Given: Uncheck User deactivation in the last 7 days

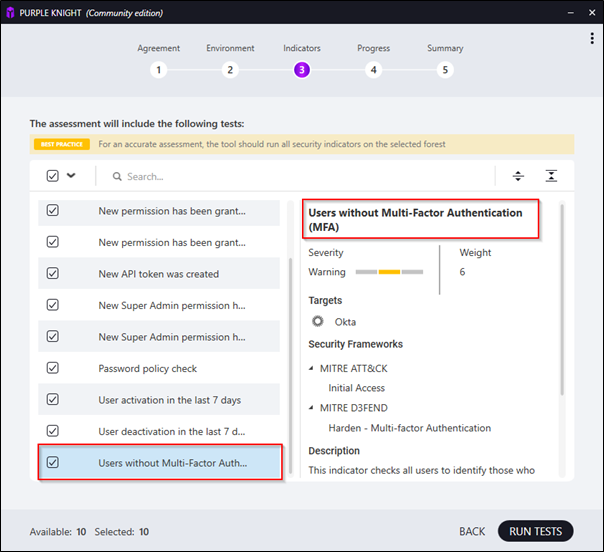Looking at the screenshot, I should click(52, 431).
